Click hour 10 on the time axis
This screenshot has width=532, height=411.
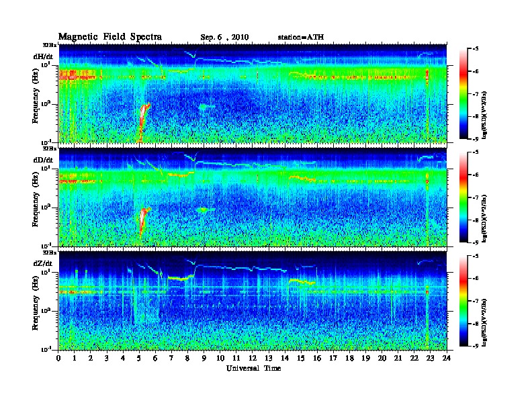coord(220,358)
